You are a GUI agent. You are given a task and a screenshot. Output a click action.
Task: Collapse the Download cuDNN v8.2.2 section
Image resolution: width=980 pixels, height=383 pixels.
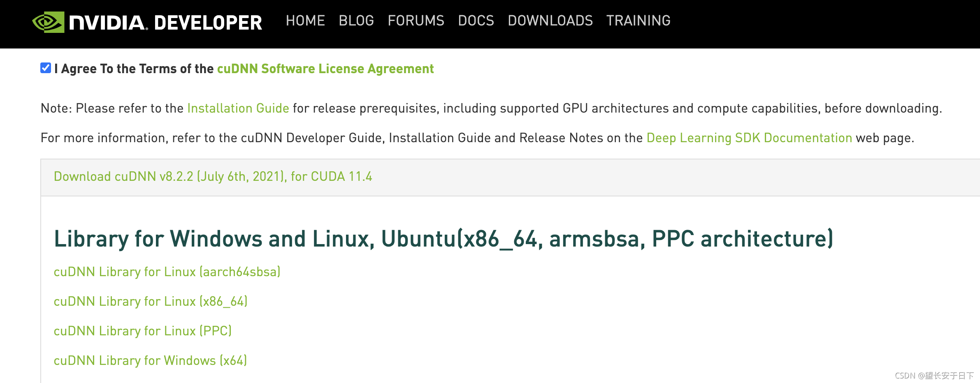(213, 176)
